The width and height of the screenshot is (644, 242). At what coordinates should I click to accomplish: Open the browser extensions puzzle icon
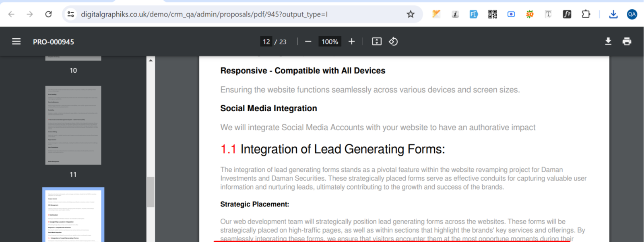pyautogui.click(x=586, y=15)
